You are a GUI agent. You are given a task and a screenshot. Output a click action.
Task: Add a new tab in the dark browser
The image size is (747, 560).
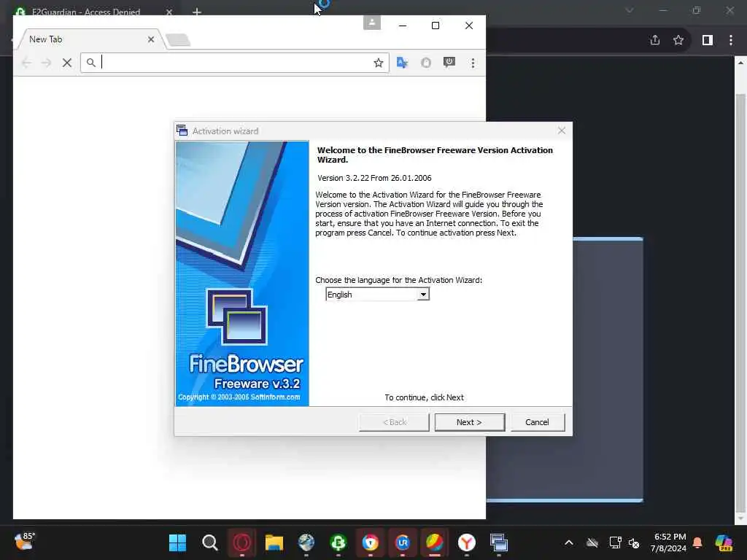pos(197,12)
